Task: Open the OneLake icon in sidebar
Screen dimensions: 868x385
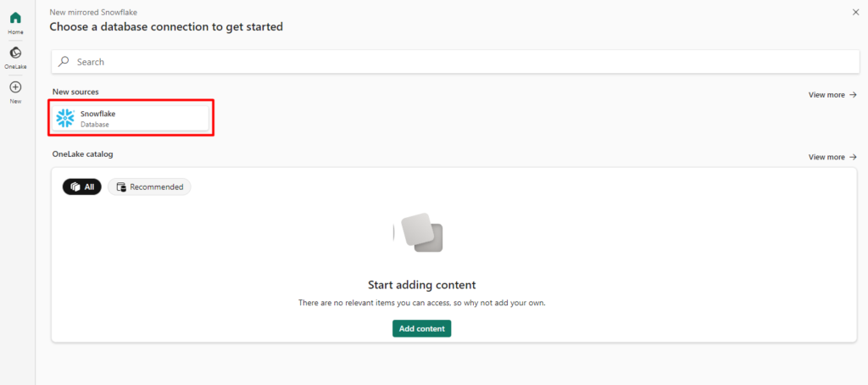Action: coord(15,53)
